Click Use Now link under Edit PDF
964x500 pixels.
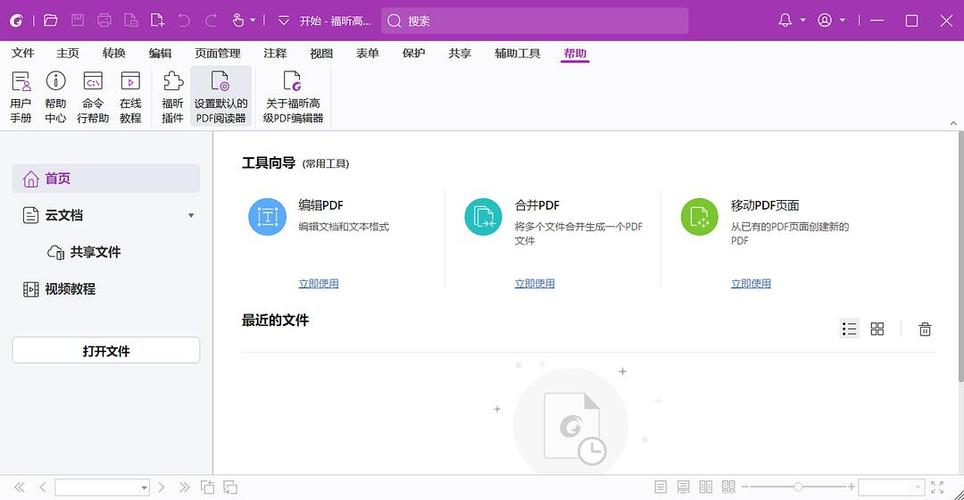coord(318,284)
